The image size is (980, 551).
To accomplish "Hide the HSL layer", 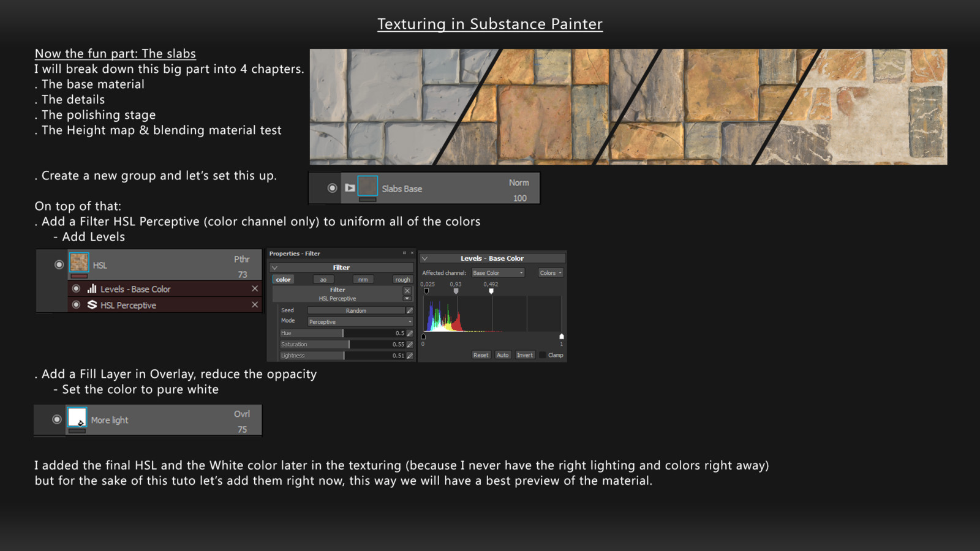I will 59,264.
